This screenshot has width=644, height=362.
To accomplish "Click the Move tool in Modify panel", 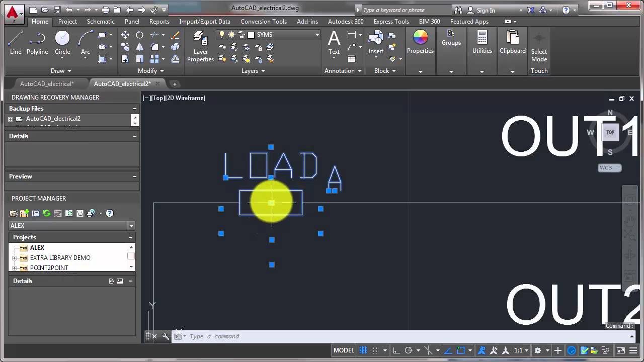I will 125,35.
